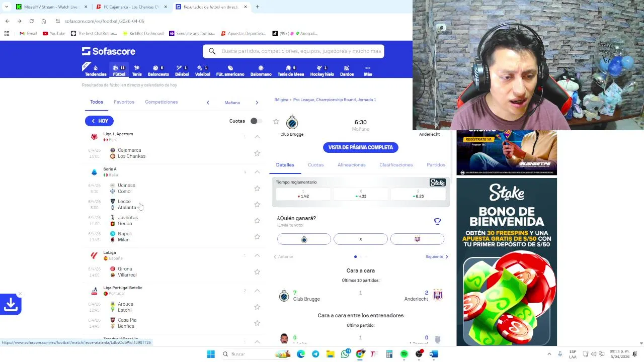Favorite the Girona vs Villarreal match star
Viewport: 644px width, 362px height.
point(257,272)
